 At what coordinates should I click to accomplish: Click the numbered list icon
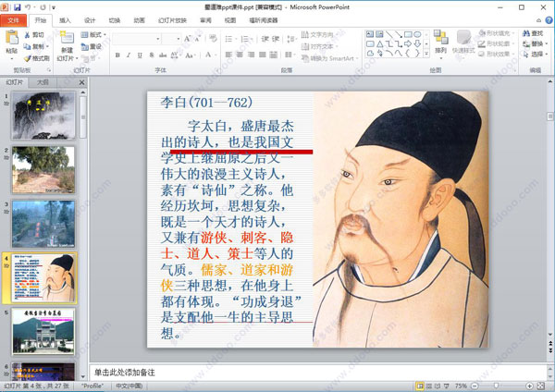point(246,39)
